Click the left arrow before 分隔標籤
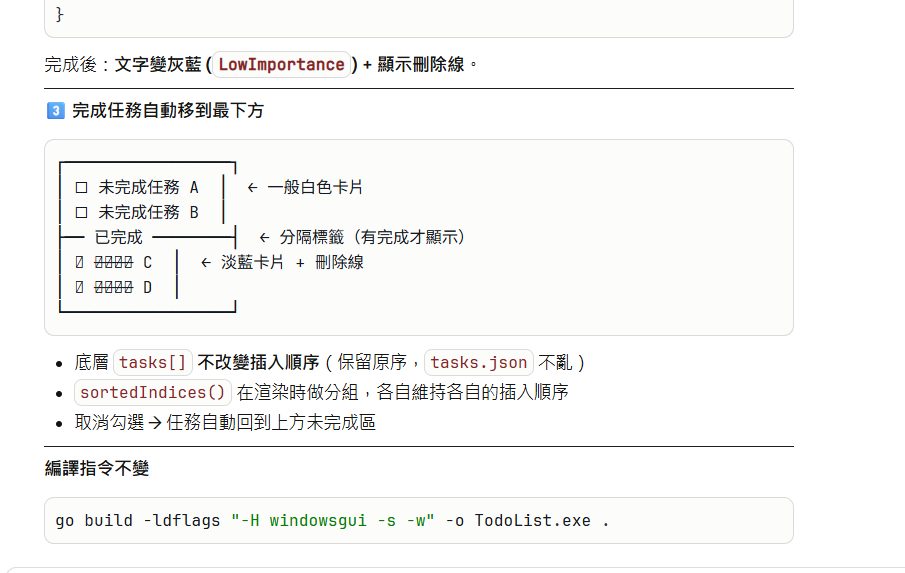905x573 pixels. pos(264,237)
